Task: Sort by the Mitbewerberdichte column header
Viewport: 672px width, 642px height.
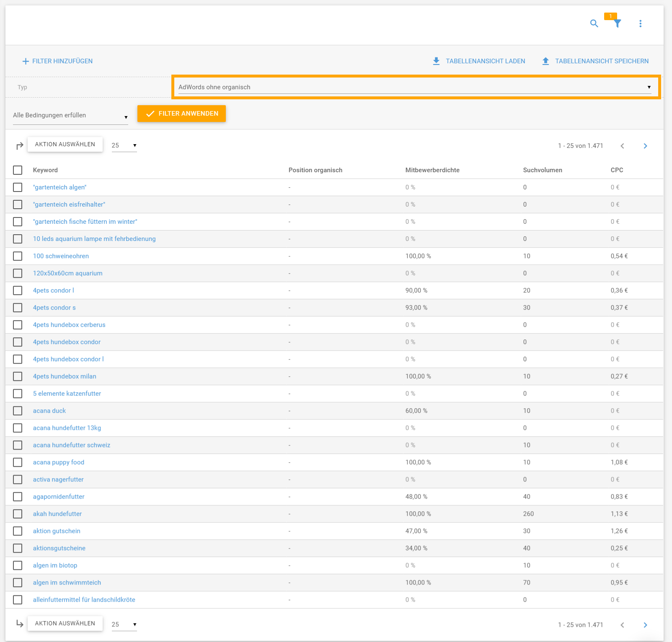Action: [432, 170]
